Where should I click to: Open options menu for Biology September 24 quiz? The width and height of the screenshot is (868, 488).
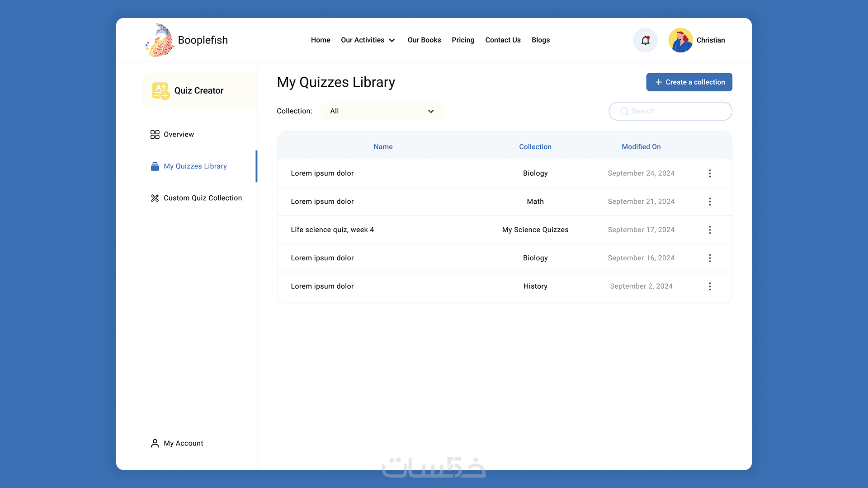click(710, 174)
